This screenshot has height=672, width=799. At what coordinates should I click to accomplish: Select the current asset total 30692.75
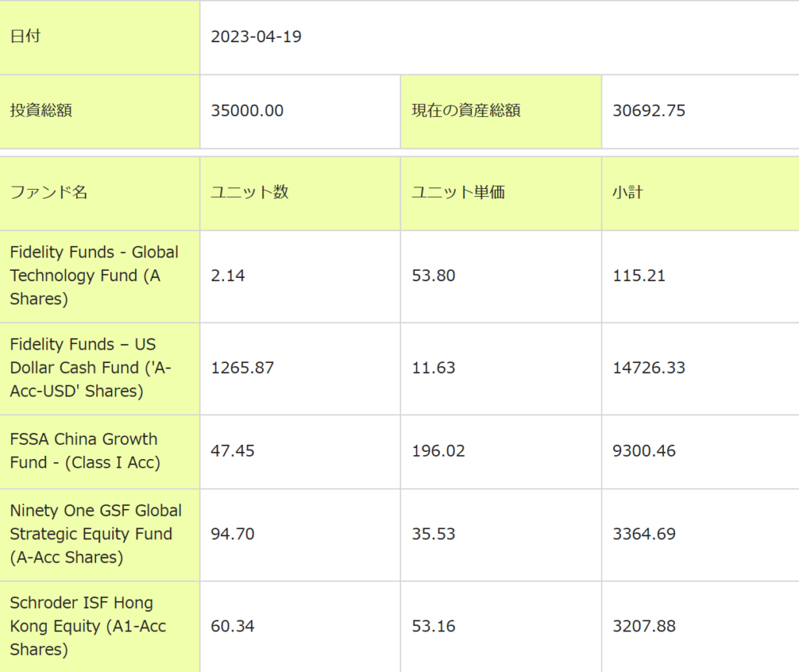[649, 111]
